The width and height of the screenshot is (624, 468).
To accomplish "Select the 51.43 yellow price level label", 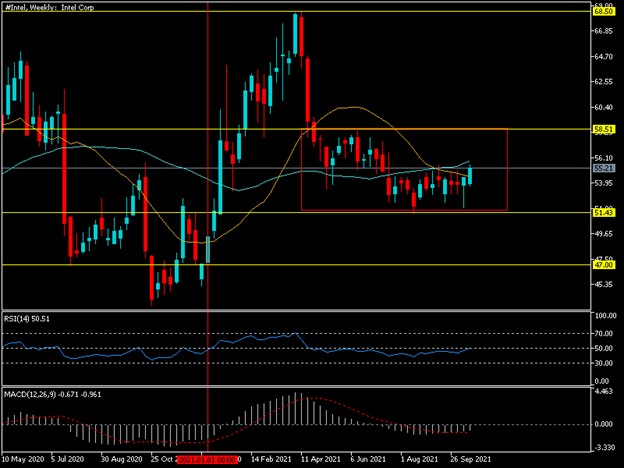I will coord(604,213).
